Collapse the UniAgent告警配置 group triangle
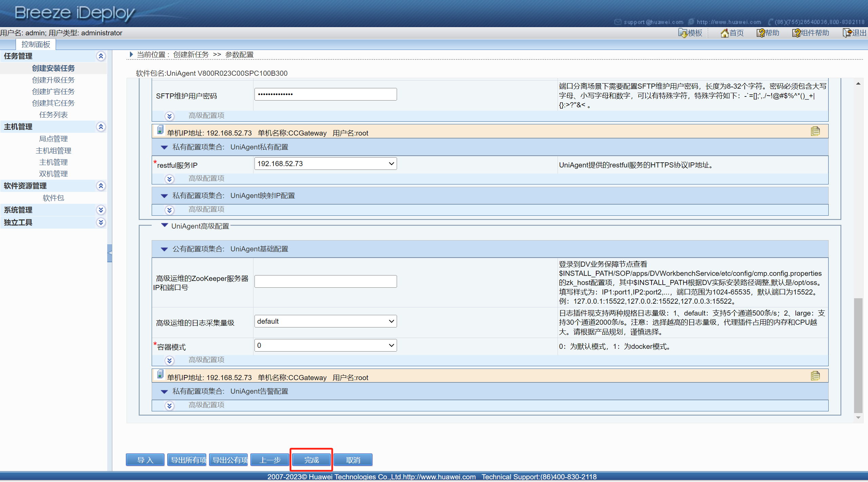 (x=164, y=392)
